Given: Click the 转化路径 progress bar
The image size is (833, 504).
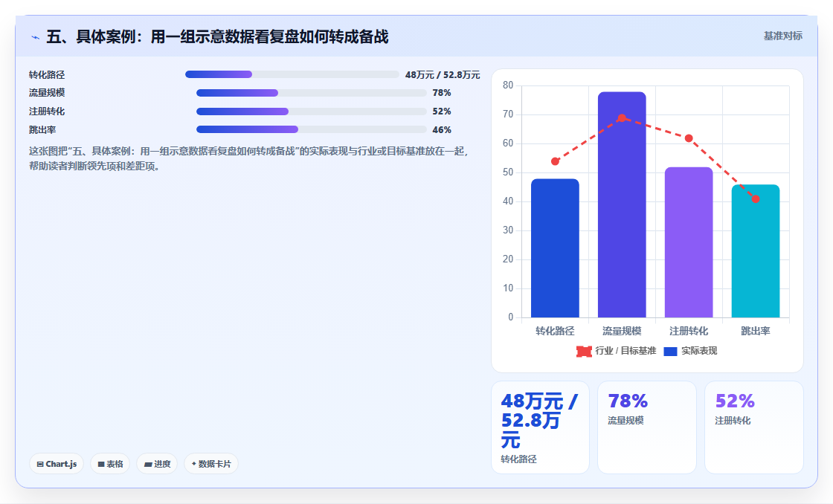Looking at the screenshot, I should (x=292, y=74).
